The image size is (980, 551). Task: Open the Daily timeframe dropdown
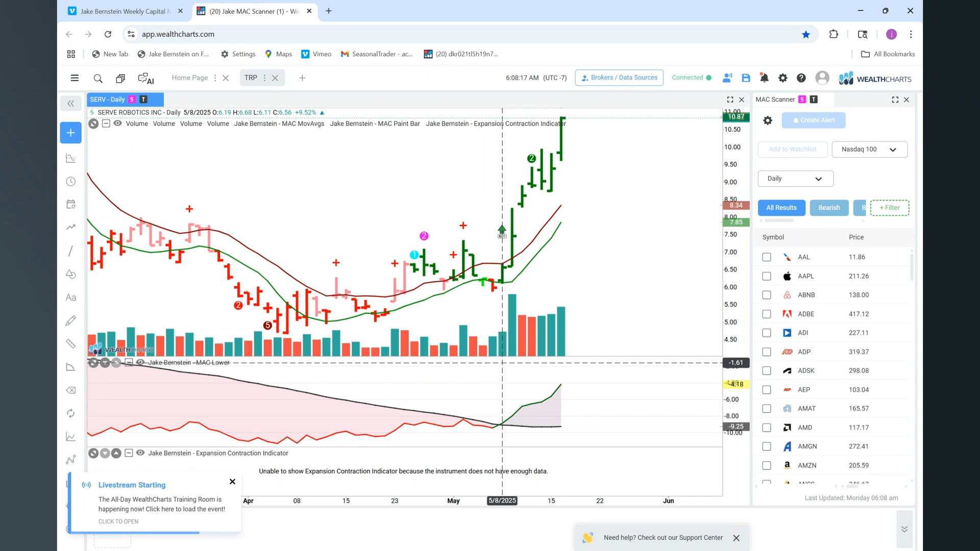(795, 179)
